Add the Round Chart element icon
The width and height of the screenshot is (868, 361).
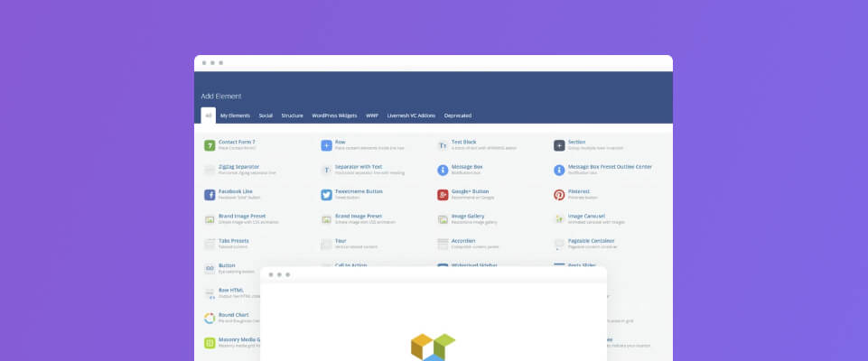[210, 318]
